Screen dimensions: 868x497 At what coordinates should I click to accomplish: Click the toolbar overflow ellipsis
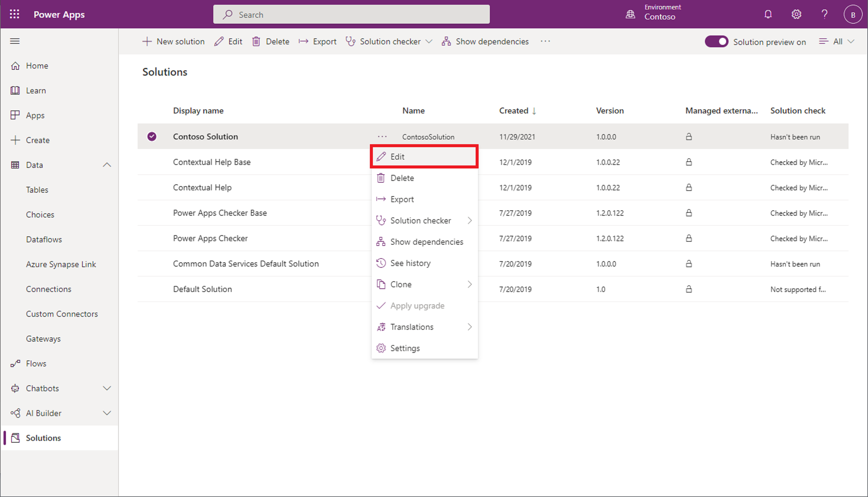(545, 41)
